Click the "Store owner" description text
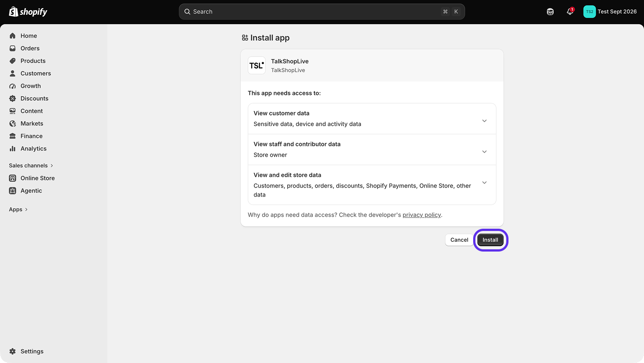The image size is (644, 363). (x=270, y=155)
